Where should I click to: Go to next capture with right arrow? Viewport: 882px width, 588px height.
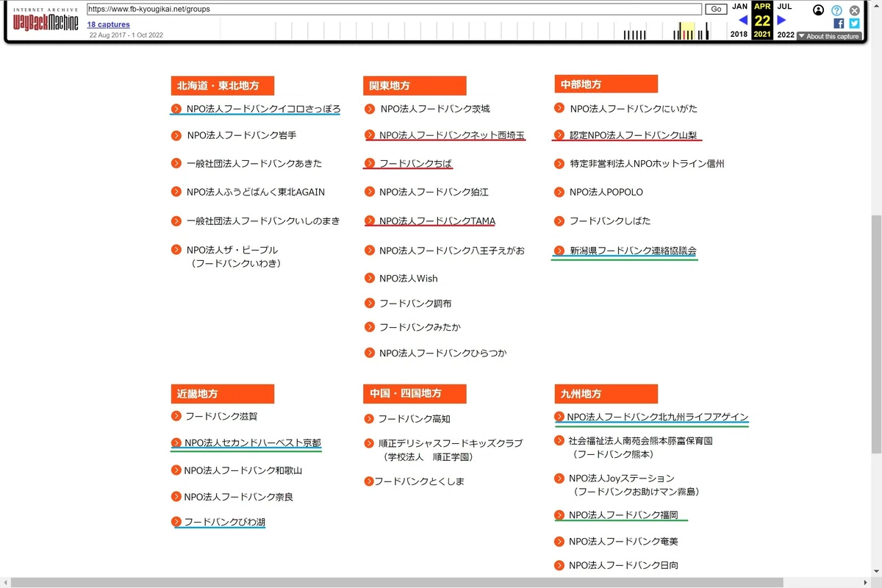pyautogui.click(x=781, y=20)
